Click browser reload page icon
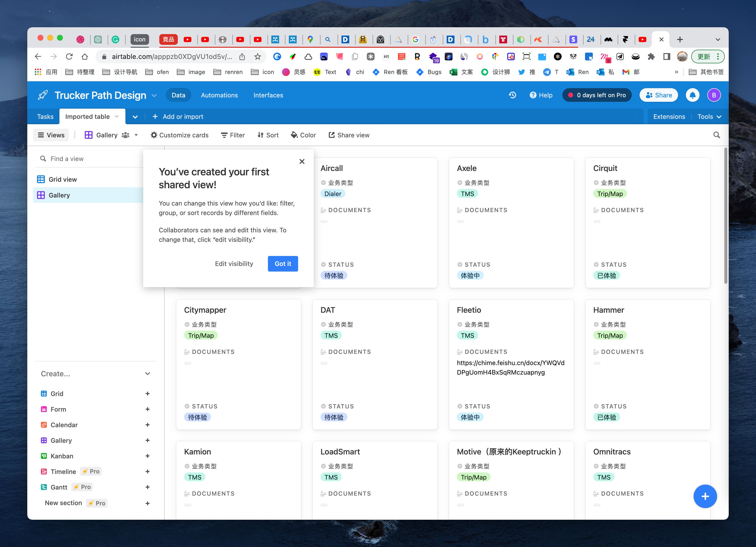This screenshot has width=756, height=547. click(69, 57)
